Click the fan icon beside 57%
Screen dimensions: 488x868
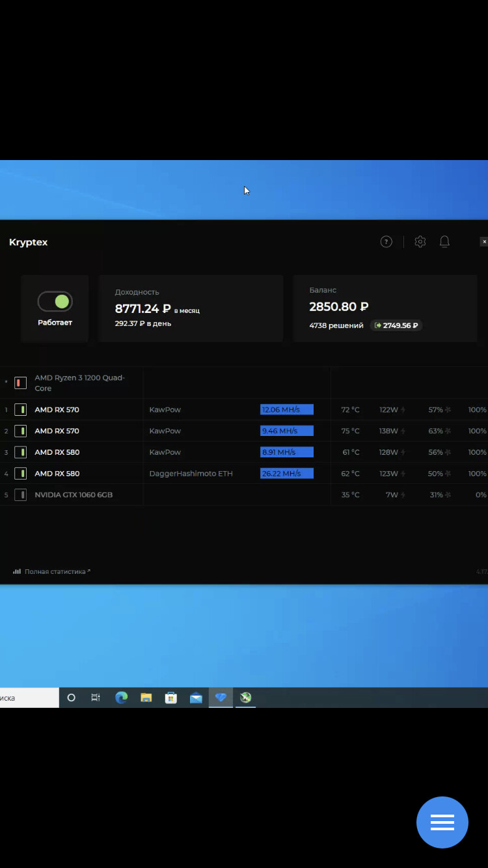point(448,410)
